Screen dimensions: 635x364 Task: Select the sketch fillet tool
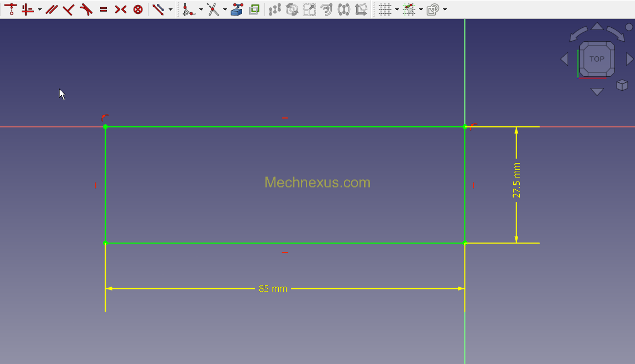189,9
